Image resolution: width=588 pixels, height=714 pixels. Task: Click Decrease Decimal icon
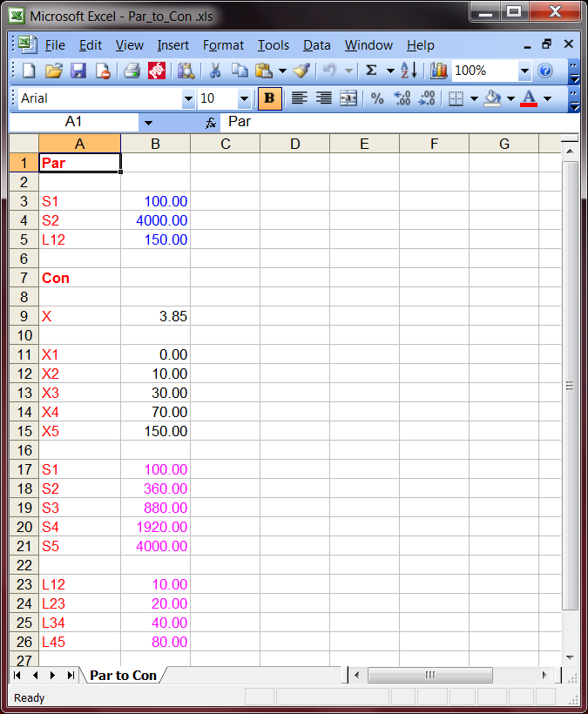(427, 98)
